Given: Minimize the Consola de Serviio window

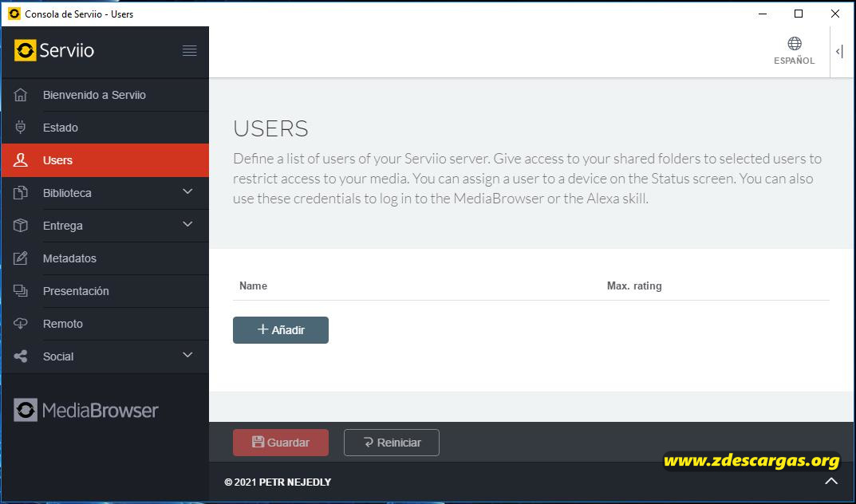Looking at the screenshot, I should [x=763, y=14].
